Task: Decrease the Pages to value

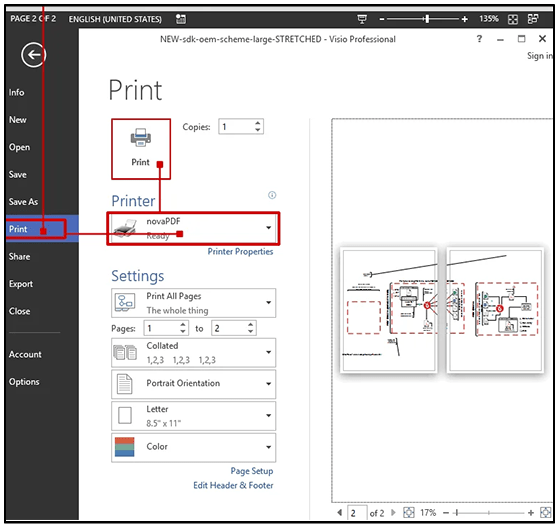Action: [x=251, y=332]
